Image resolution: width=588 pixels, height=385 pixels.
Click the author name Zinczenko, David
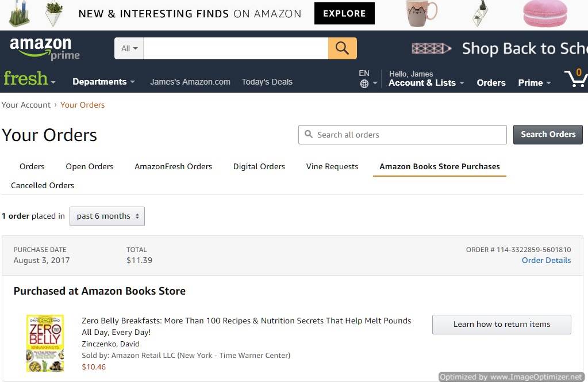110,344
